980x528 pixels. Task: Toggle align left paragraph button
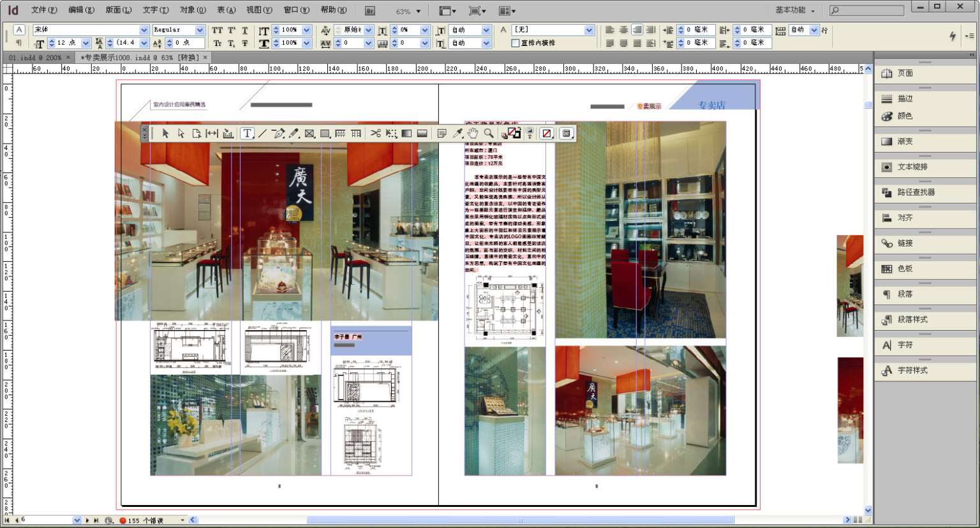610,30
